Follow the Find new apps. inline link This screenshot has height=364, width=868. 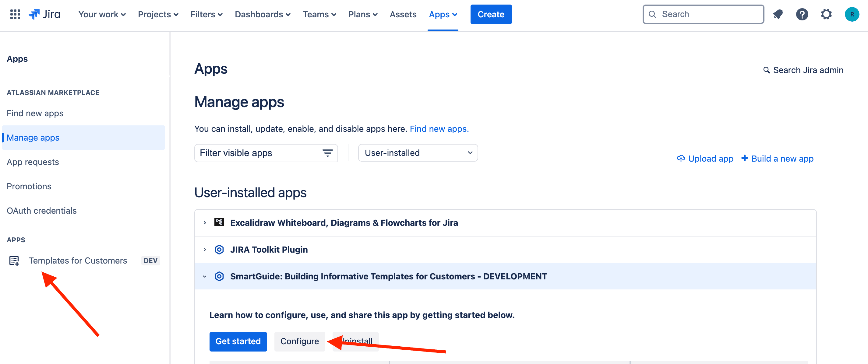click(439, 129)
